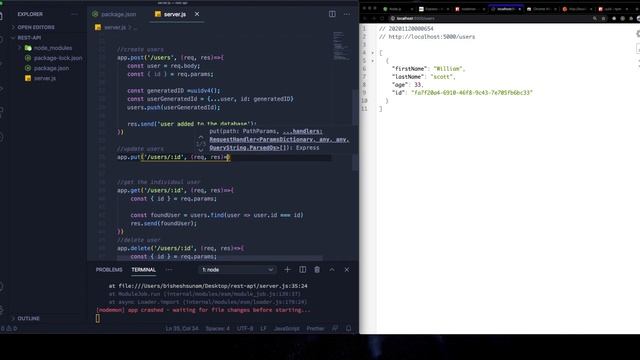Screen dimensions: 640x360
Task: Open errors and warnings counter in status bar
Action: [x=9, y=329]
